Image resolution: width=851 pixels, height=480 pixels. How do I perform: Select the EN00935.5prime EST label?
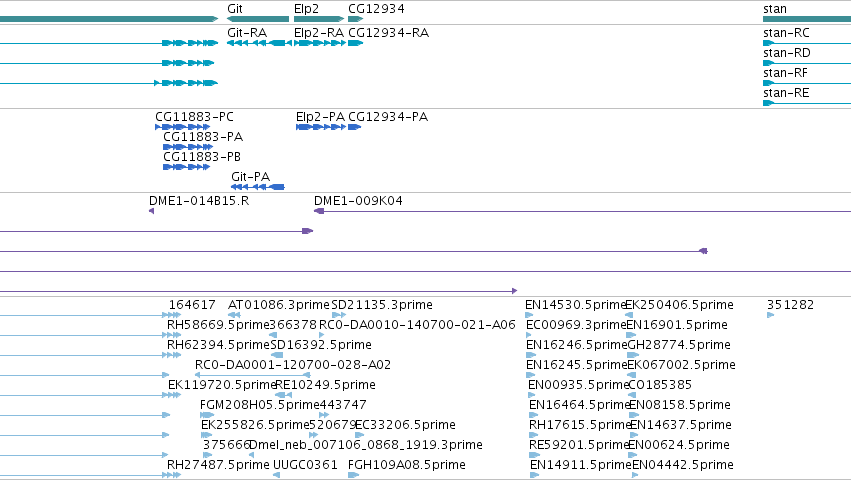[578, 386]
